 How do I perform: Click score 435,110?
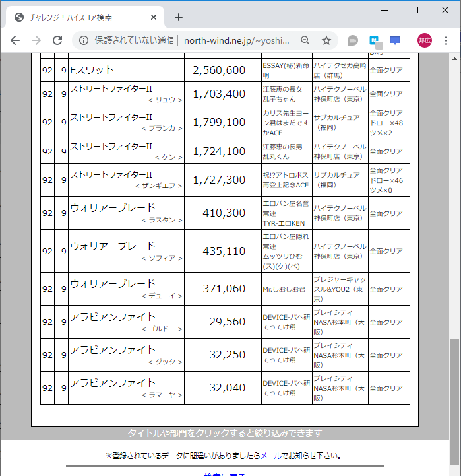tap(224, 251)
